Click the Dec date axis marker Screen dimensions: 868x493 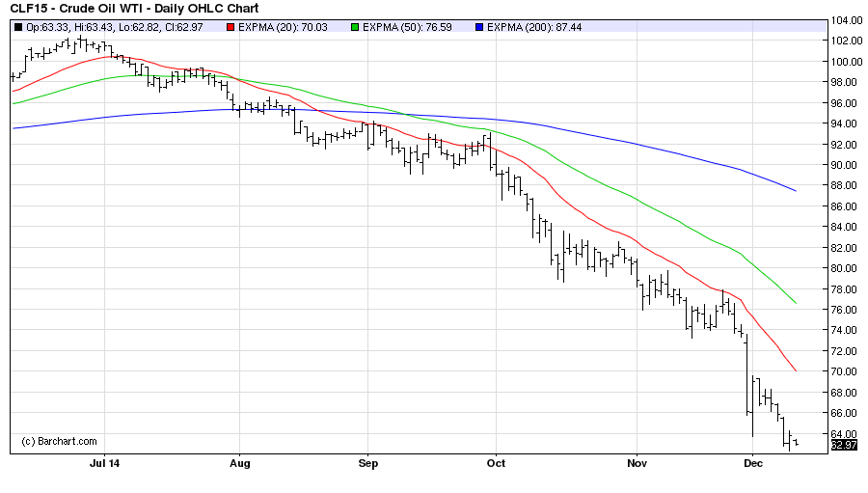coord(754,463)
